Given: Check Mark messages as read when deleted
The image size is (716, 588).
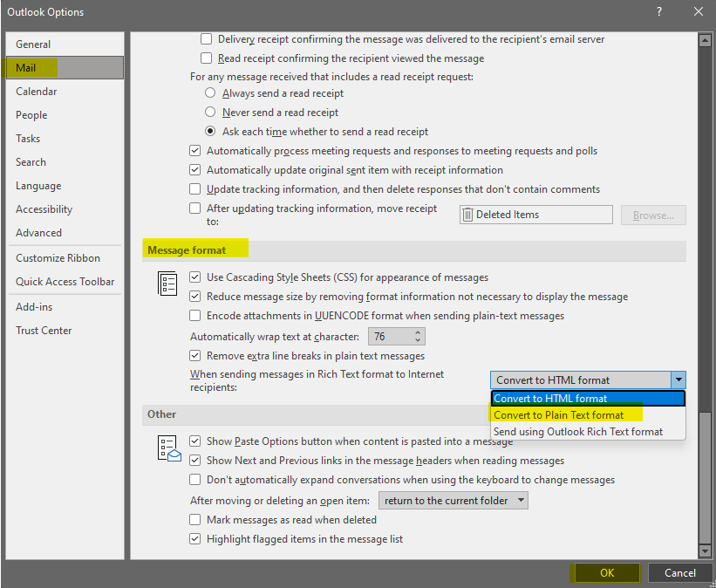Looking at the screenshot, I should 195,519.
